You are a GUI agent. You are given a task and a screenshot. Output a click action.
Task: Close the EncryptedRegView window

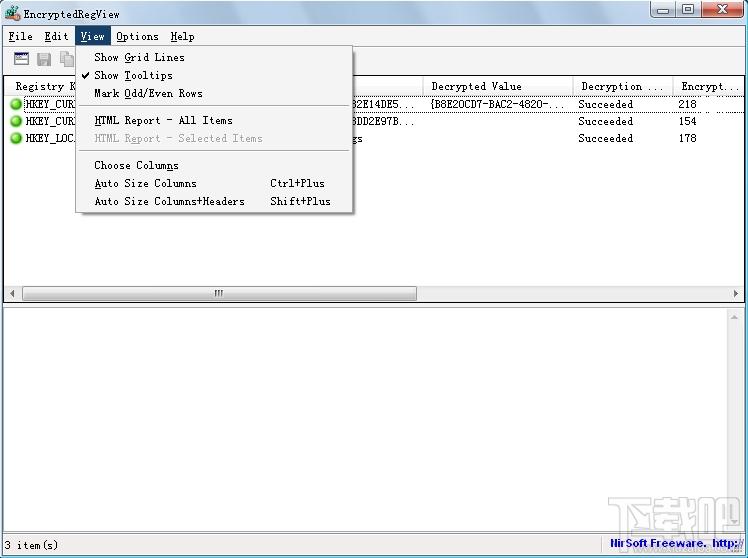point(722,9)
